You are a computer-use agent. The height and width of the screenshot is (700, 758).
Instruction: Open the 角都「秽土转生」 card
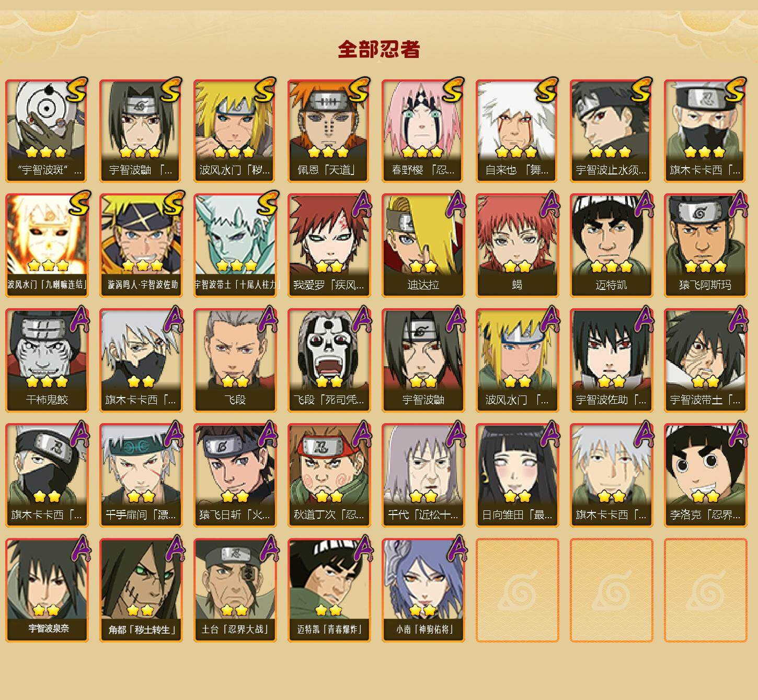click(141, 590)
